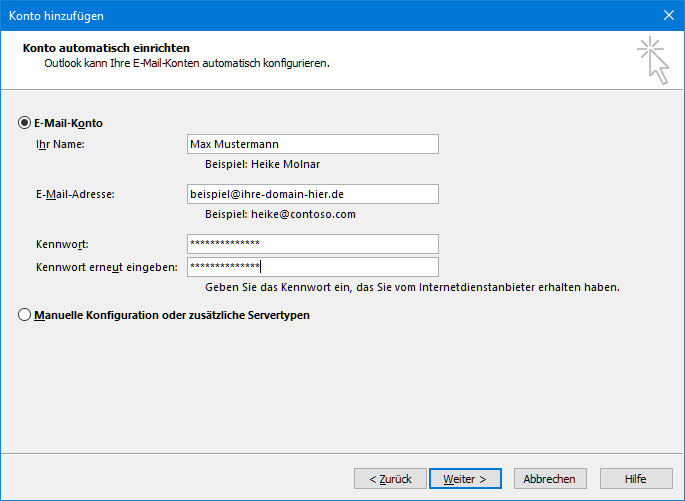Click the Beispiel: Heike Molnar hint text
The image size is (685, 501).
coord(262,164)
